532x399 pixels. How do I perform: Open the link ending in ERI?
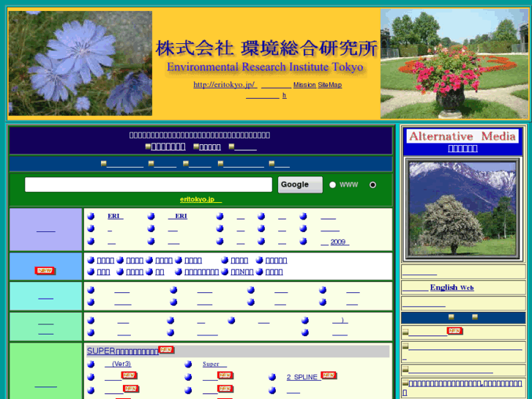[x=177, y=216]
